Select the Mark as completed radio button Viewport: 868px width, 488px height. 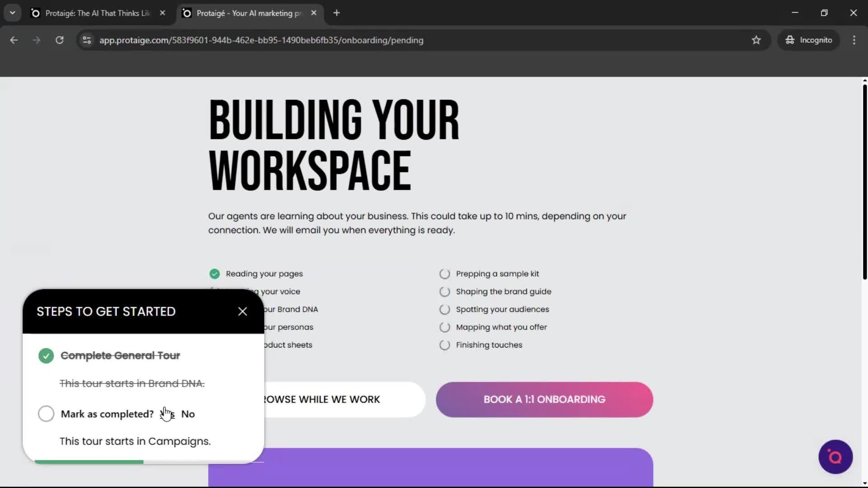[46, 413]
